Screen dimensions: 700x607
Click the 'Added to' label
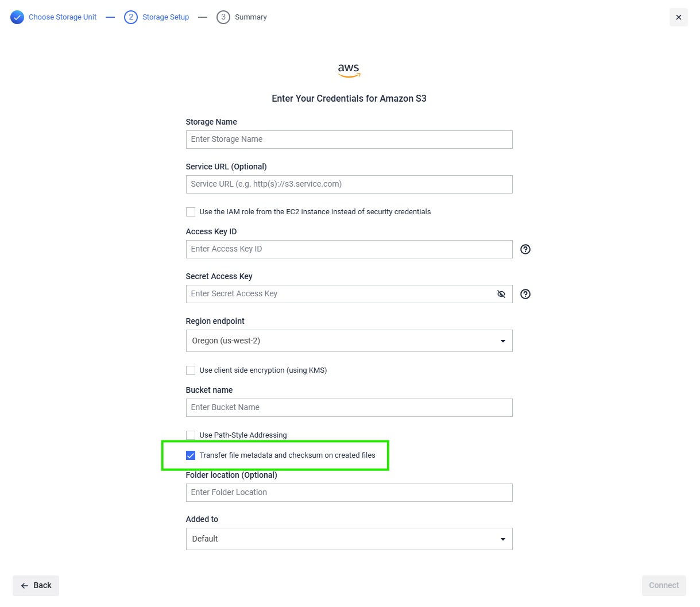[x=202, y=519]
